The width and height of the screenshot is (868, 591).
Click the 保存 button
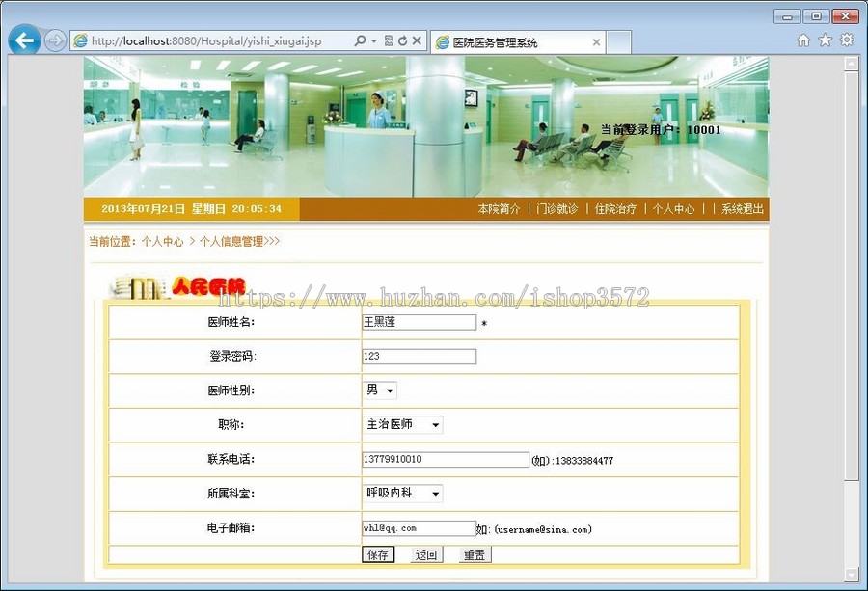pyautogui.click(x=378, y=554)
